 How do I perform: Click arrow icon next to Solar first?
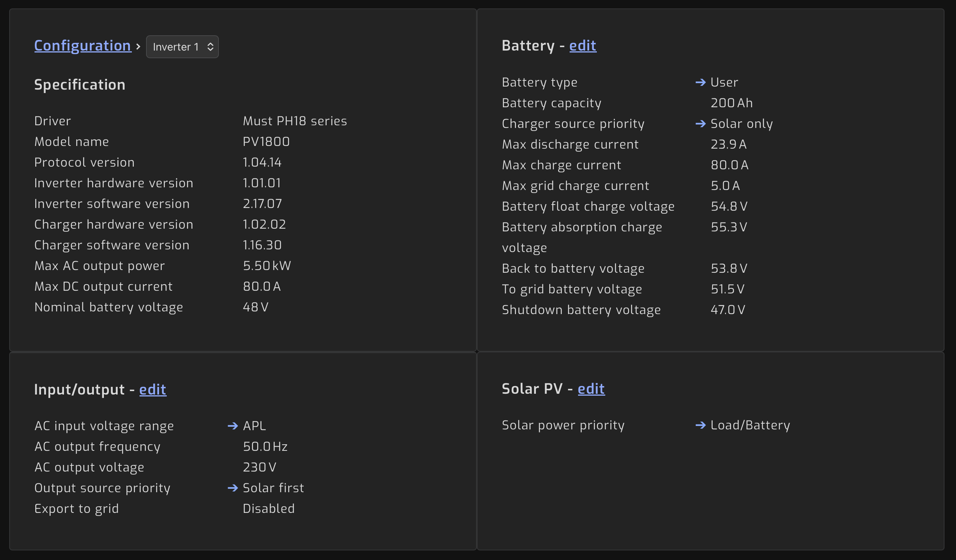pos(233,488)
